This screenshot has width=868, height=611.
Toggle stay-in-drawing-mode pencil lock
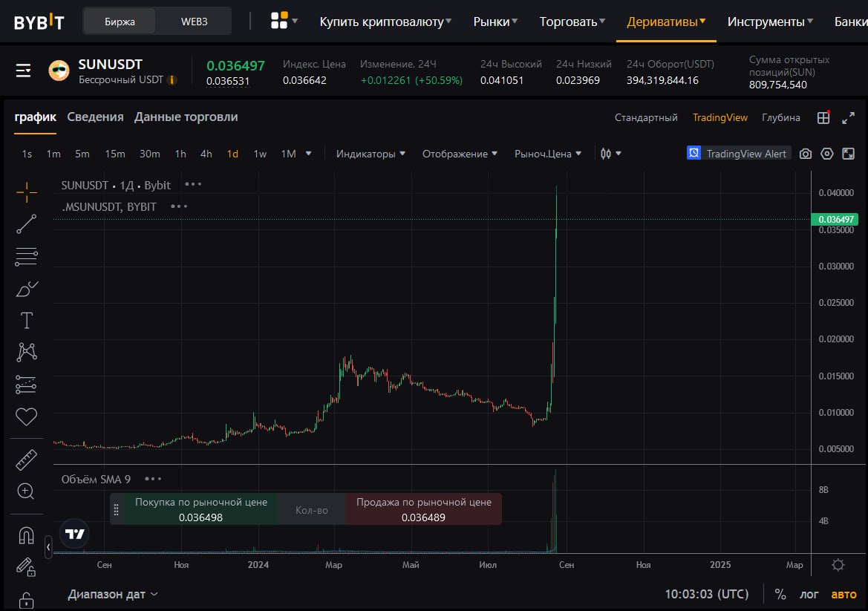[x=26, y=566]
